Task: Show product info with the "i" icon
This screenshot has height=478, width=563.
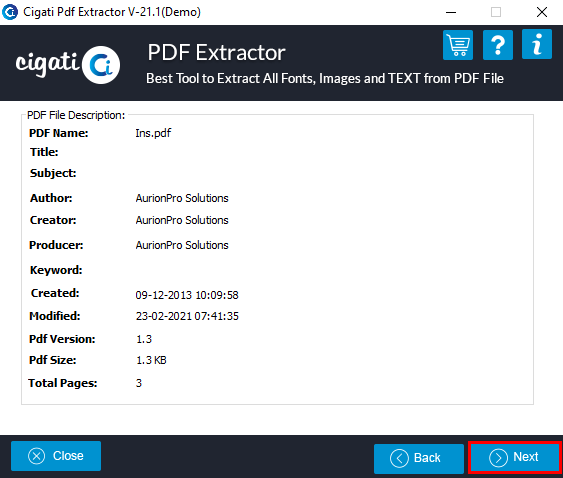Action: click(x=537, y=44)
